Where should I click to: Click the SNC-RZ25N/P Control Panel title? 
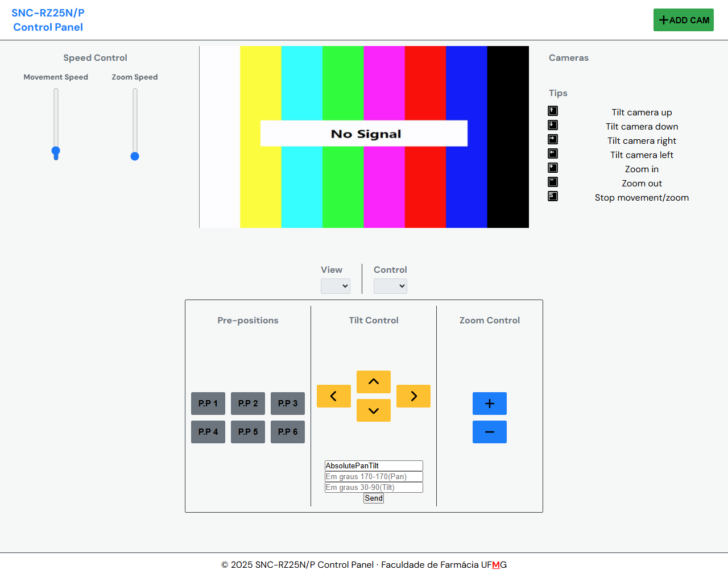[x=48, y=20]
